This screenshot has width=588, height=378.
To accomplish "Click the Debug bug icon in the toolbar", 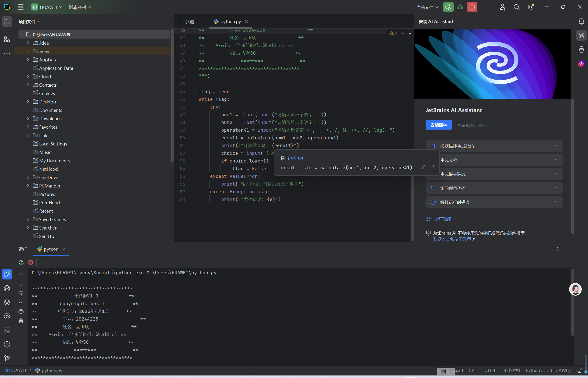I will coord(460,7).
